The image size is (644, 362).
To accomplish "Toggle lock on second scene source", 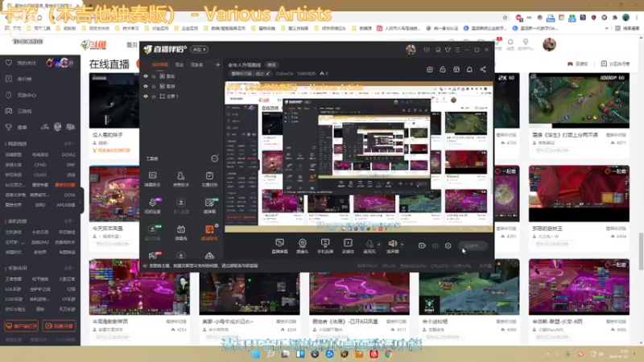I will click(154, 86).
